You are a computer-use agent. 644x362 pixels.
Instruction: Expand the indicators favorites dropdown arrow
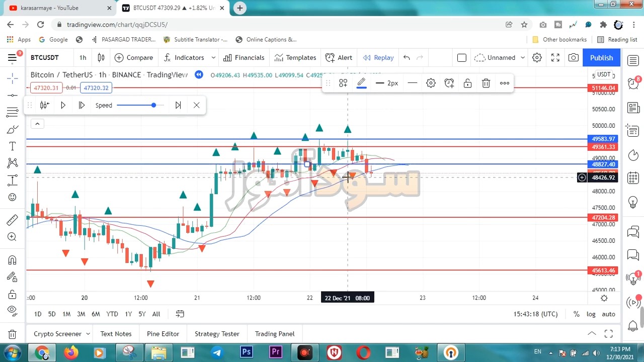pos(213,58)
